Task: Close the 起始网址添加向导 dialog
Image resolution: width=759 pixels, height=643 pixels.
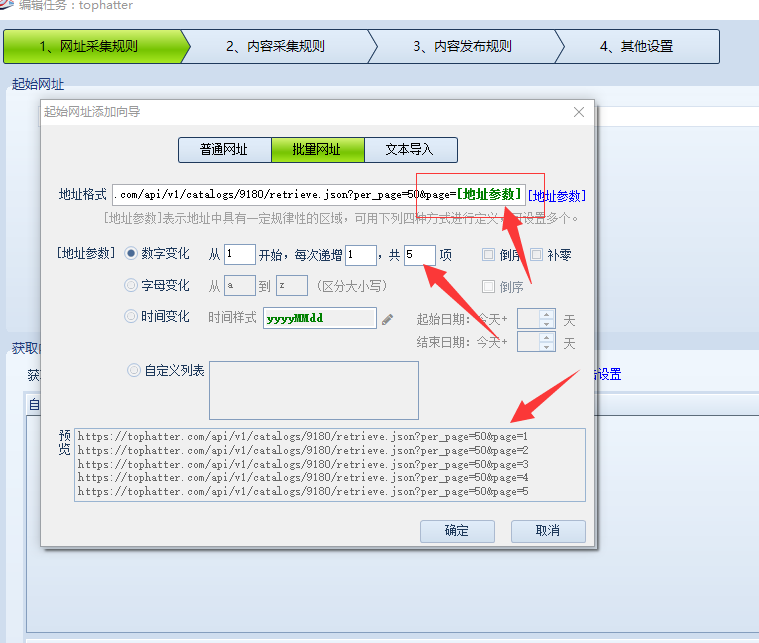Action: click(578, 112)
